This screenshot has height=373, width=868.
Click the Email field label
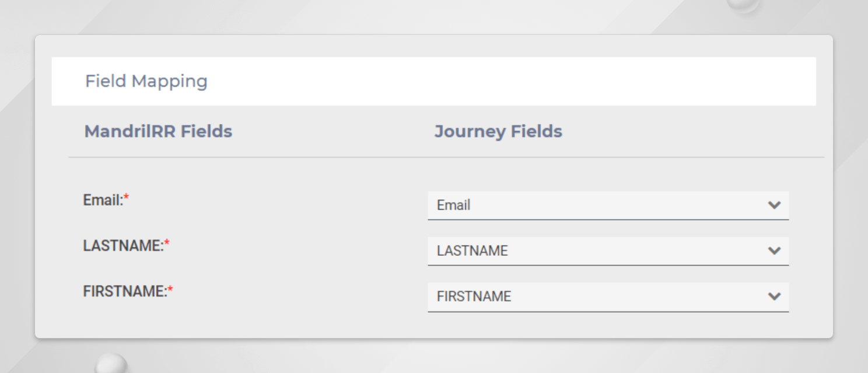click(102, 199)
